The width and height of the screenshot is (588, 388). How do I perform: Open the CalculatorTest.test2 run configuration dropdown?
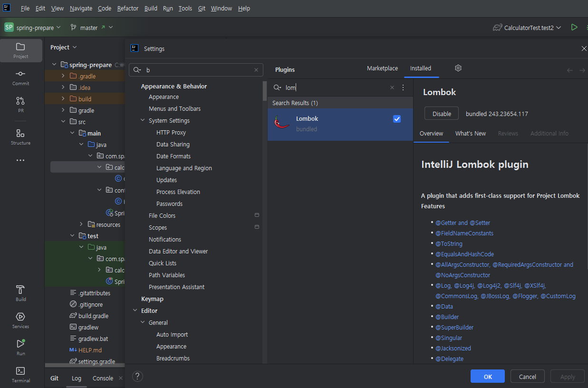tap(527, 28)
